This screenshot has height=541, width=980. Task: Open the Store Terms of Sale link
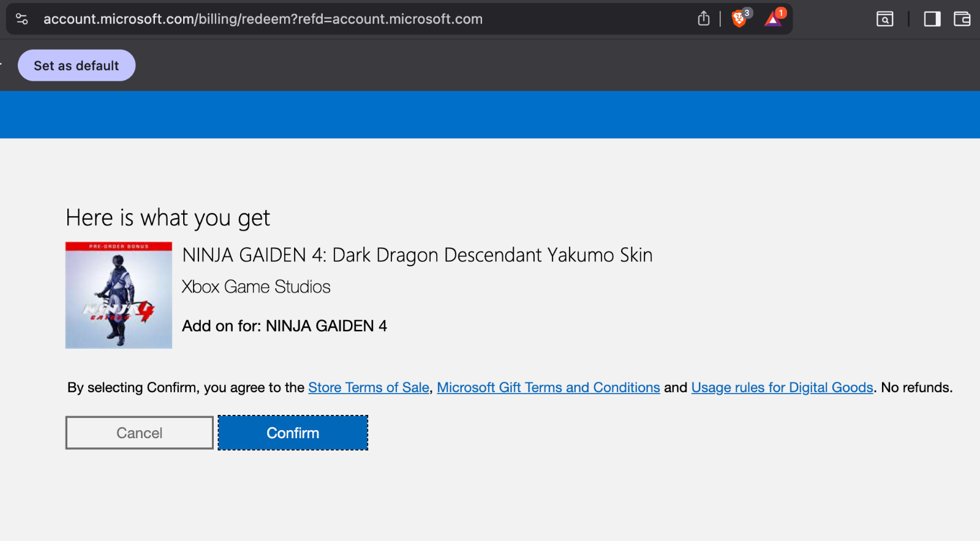coord(369,387)
